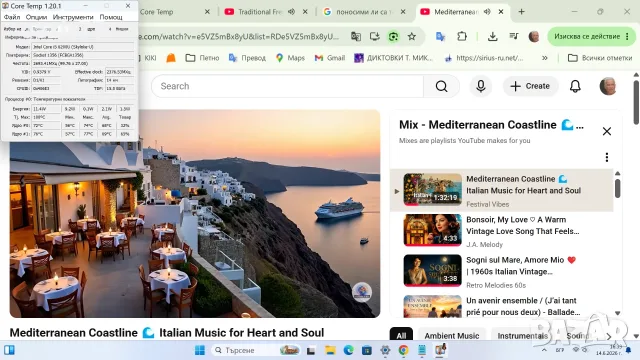Bookmark this page with the star icon
The height and width of the screenshot is (360, 640).
412,37
